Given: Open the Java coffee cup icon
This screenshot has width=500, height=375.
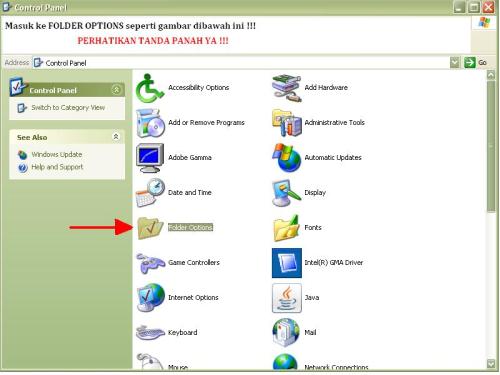Looking at the screenshot, I should tap(287, 298).
